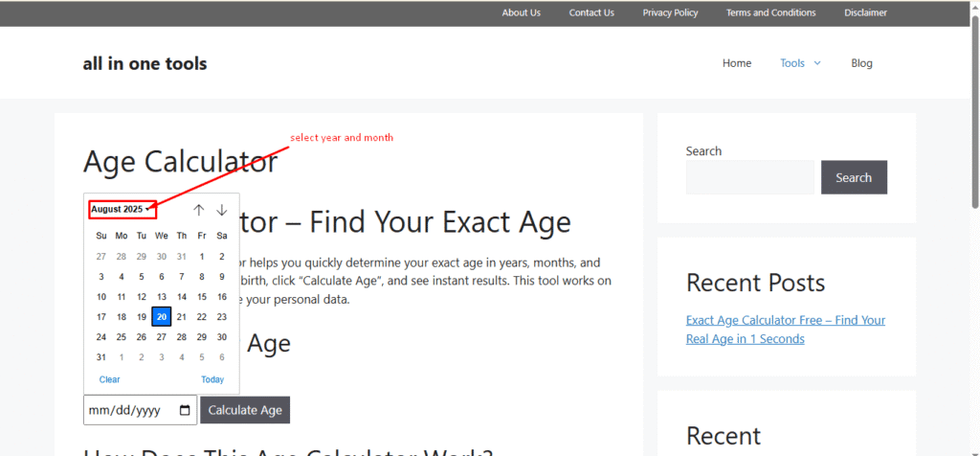This screenshot has height=456, width=980.
Task: Select August 12 in the calendar
Action: pyautogui.click(x=142, y=297)
